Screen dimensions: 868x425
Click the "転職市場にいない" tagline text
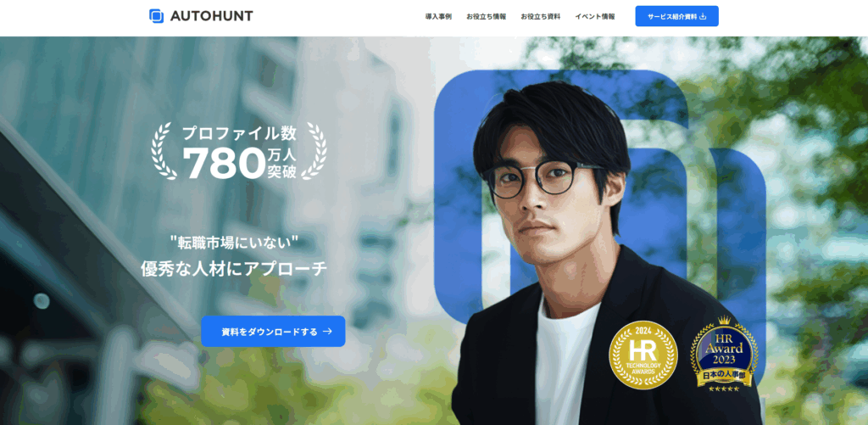point(235,241)
